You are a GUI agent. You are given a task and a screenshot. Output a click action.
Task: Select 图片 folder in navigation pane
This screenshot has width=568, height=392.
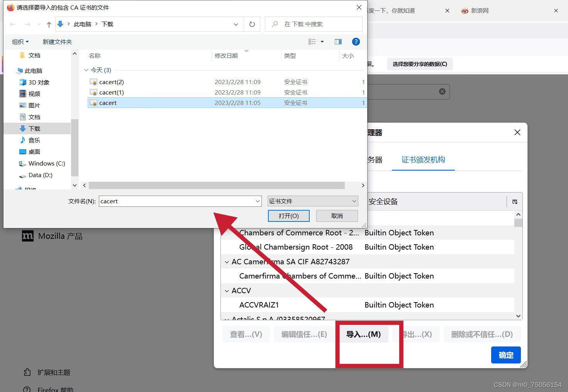pos(34,105)
